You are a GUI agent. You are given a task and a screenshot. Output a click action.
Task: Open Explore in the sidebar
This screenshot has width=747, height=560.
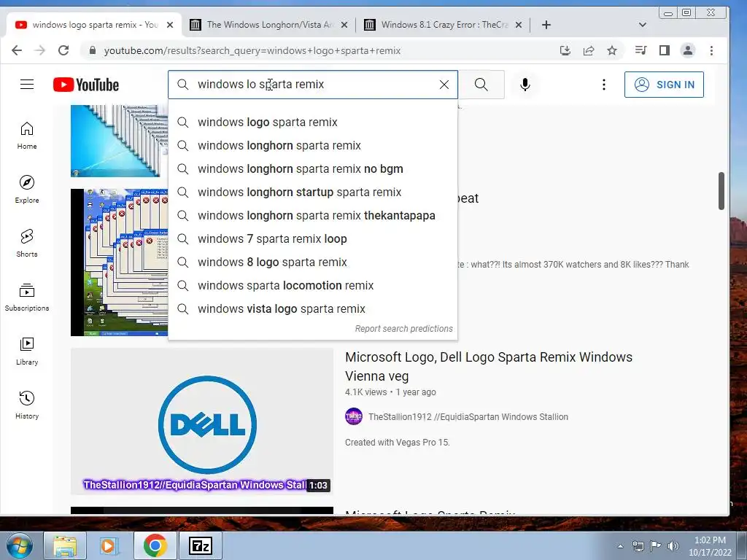click(27, 190)
